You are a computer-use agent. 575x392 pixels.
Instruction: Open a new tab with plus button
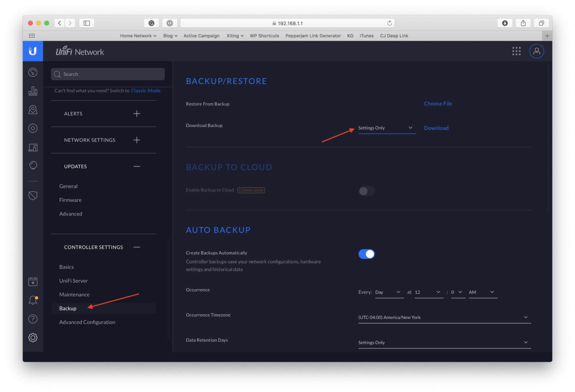pos(547,36)
